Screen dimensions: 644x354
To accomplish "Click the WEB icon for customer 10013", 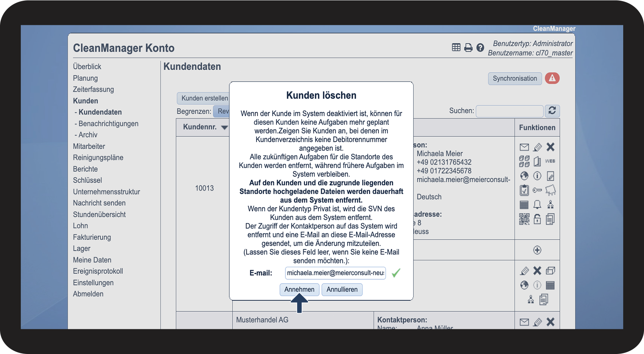I will coord(550,161).
